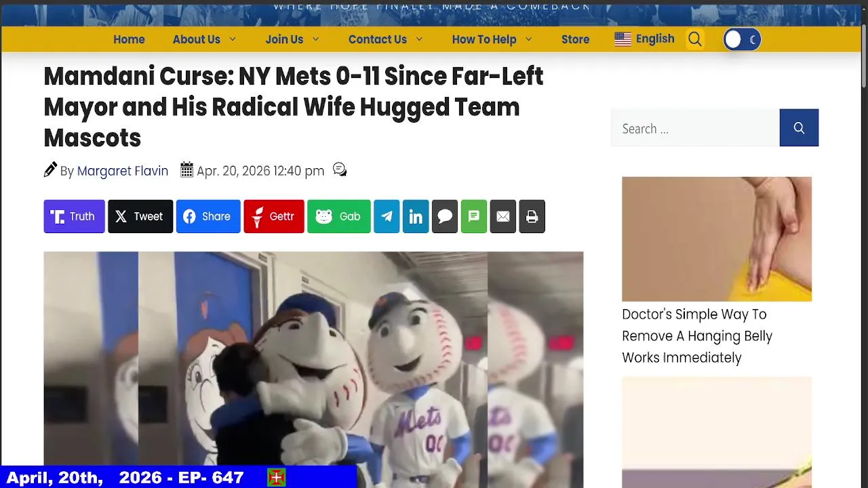This screenshot has width=868, height=488.
Task: Open the hanging belly ad image
Action: [x=717, y=239]
